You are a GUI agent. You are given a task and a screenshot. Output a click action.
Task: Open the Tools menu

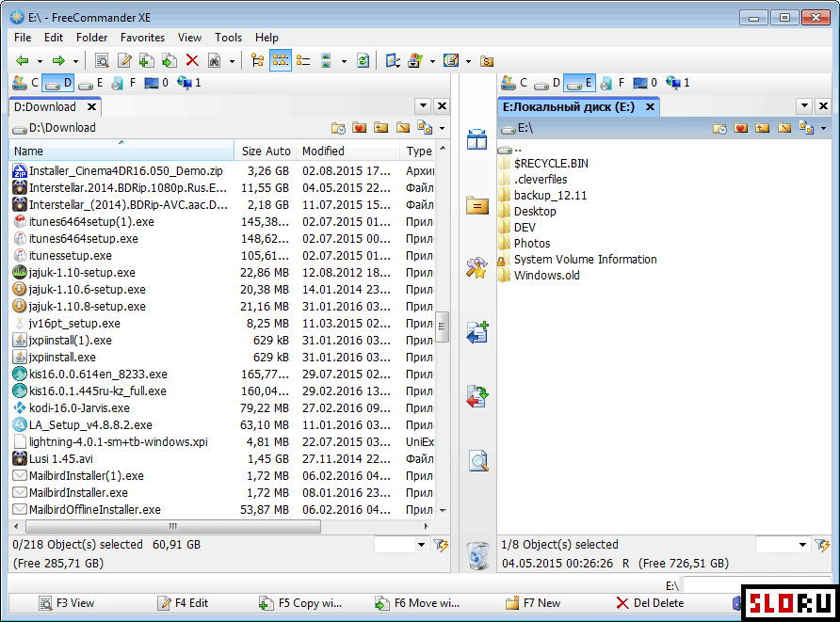[x=228, y=38]
